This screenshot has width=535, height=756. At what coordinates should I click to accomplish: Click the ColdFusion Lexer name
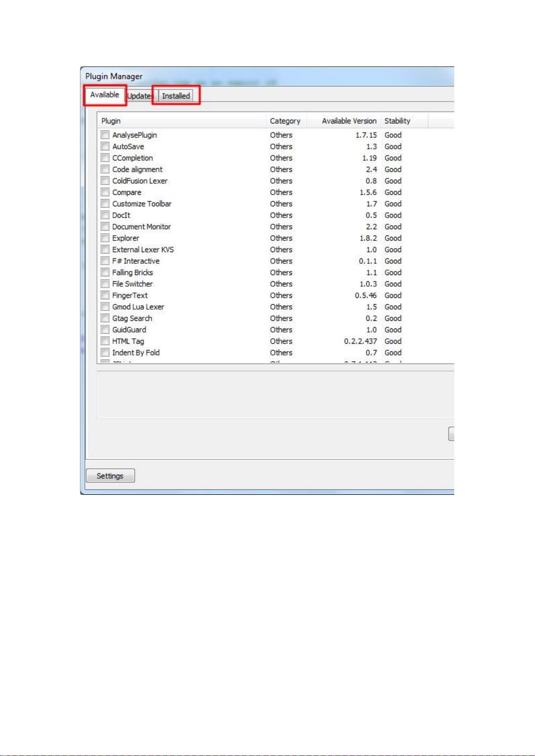pyautogui.click(x=140, y=181)
